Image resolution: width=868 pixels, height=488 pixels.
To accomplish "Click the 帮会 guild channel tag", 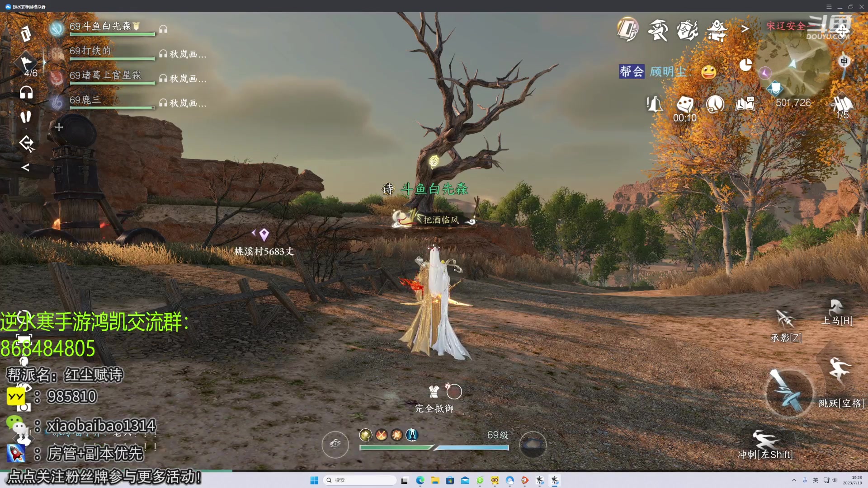I will (x=632, y=71).
